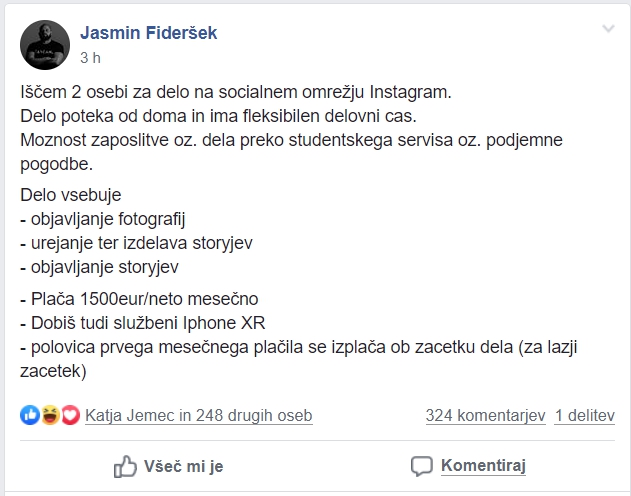Click the objavljanje fotografij bullet line

(x=103, y=219)
